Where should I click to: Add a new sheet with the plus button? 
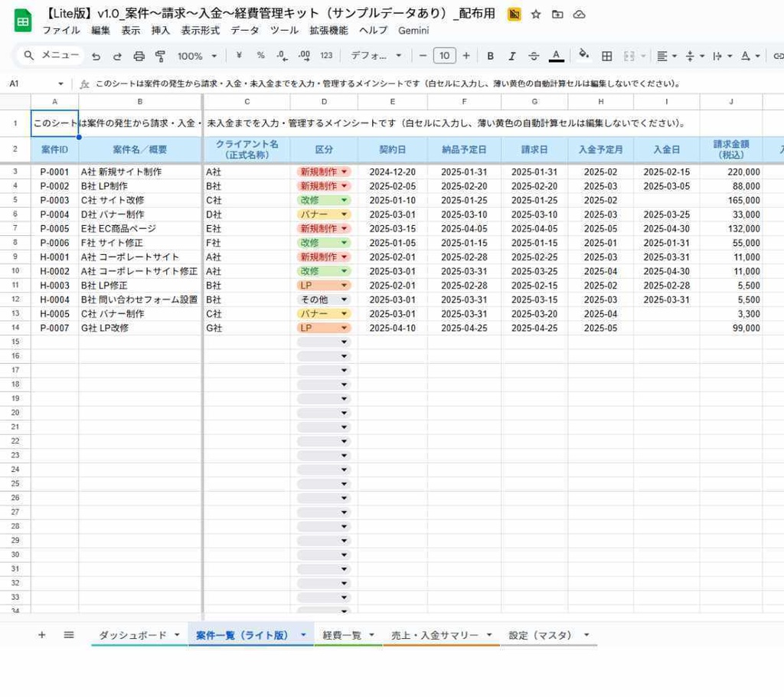[42, 635]
